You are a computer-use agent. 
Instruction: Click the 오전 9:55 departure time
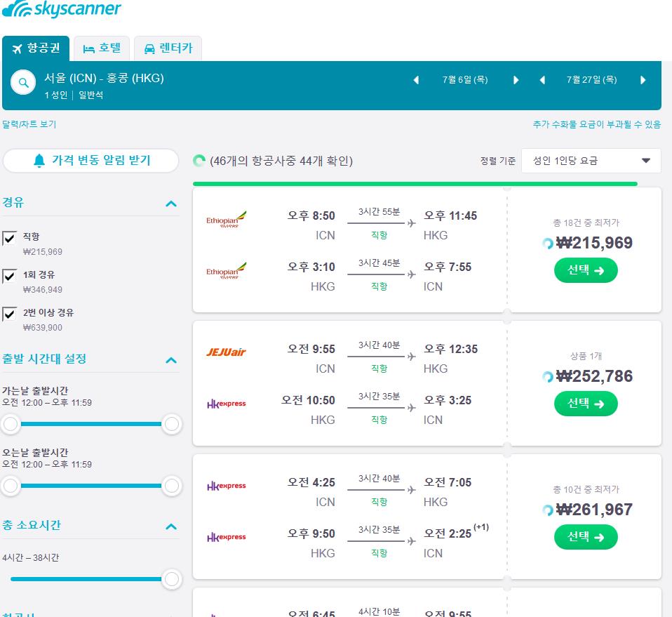point(311,349)
